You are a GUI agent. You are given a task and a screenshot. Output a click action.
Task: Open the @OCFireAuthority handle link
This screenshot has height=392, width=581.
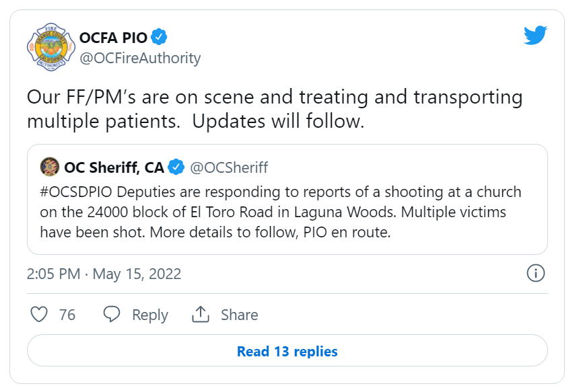pos(140,58)
